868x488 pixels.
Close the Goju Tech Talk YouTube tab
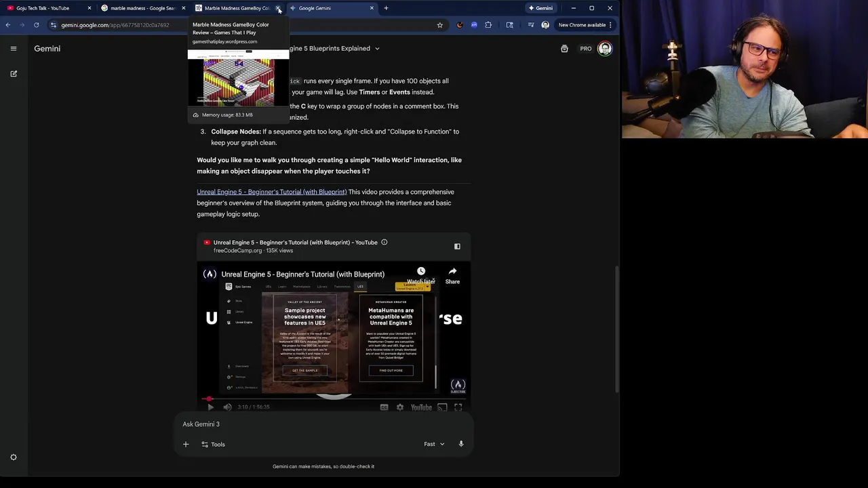tap(90, 8)
